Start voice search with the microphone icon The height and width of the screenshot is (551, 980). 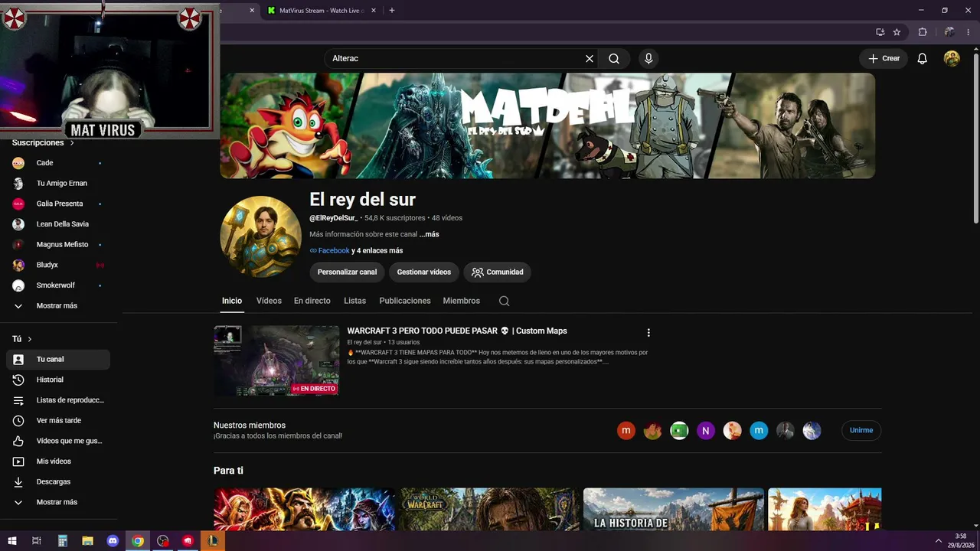[x=648, y=59]
